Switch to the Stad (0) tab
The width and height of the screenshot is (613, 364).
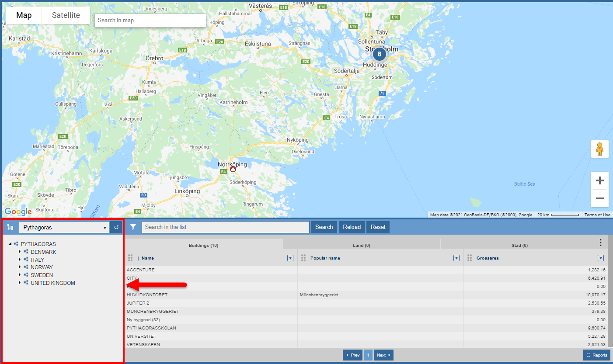pos(519,245)
